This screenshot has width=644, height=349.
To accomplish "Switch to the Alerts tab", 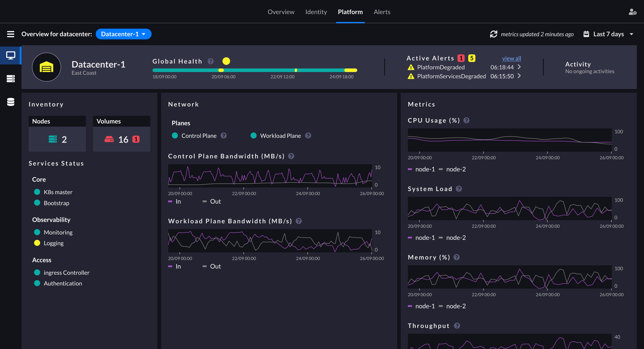I will pos(382,12).
